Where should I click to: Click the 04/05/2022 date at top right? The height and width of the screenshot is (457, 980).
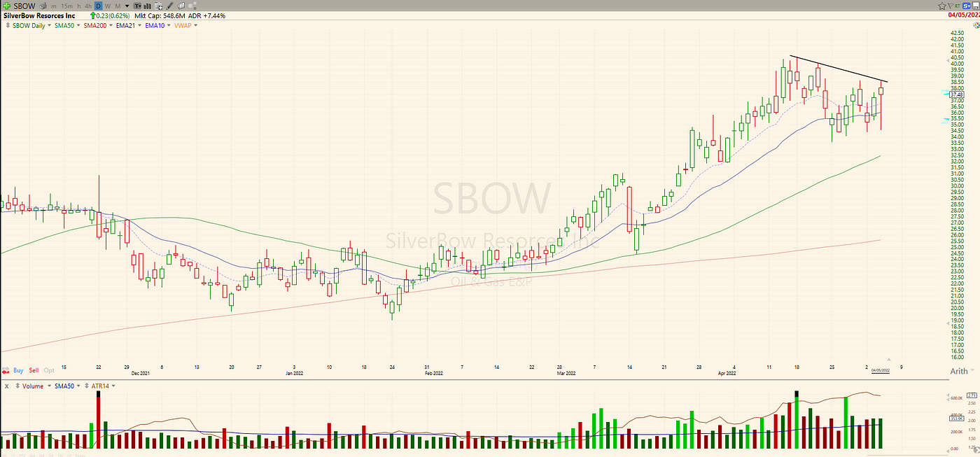coord(964,15)
